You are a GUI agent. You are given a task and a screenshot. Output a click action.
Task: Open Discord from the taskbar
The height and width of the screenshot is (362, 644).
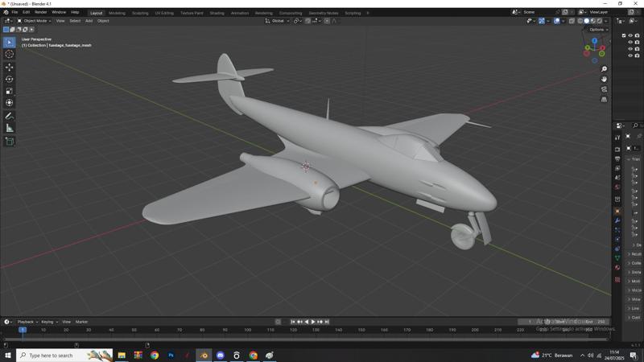click(x=221, y=356)
